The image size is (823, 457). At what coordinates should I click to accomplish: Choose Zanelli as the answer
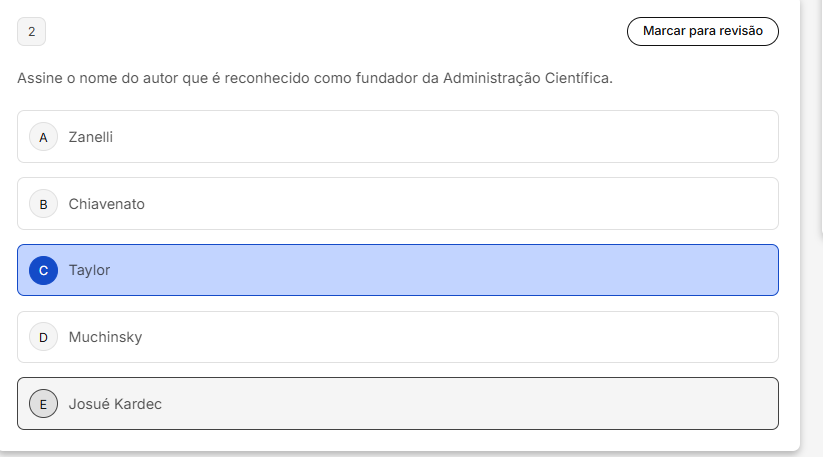(397, 137)
